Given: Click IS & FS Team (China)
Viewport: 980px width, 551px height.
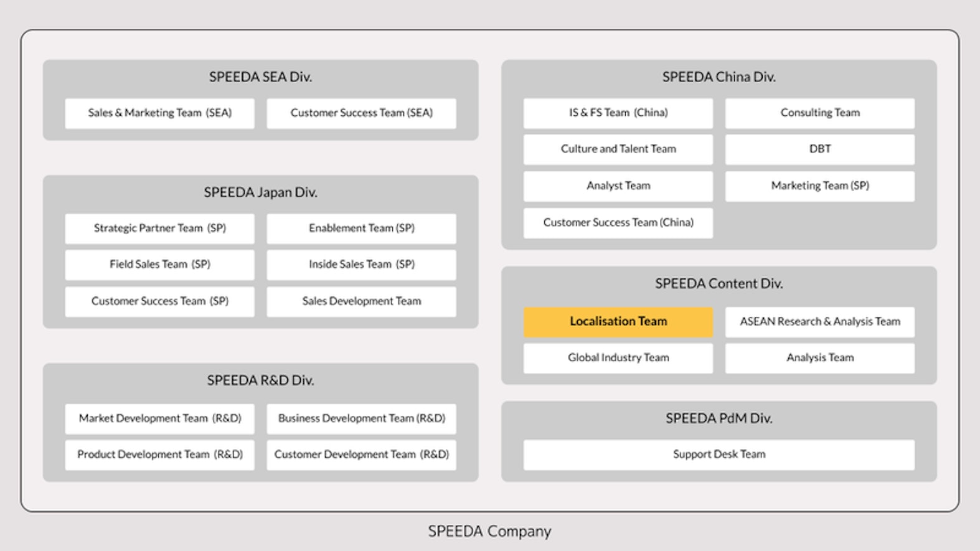Looking at the screenshot, I should 618,113.
